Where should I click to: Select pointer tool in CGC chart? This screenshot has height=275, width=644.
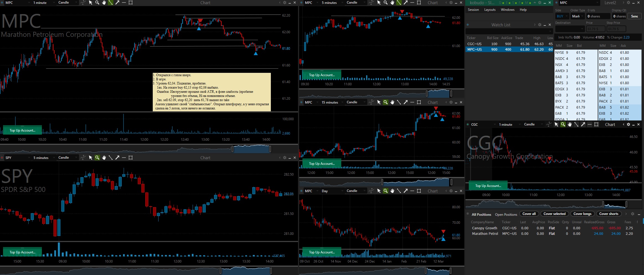click(x=556, y=124)
